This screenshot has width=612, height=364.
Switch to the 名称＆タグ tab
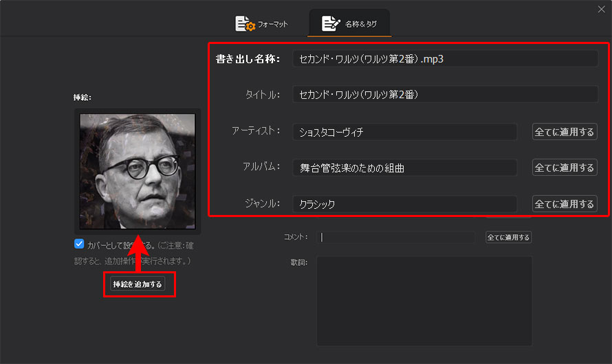[x=349, y=24]
